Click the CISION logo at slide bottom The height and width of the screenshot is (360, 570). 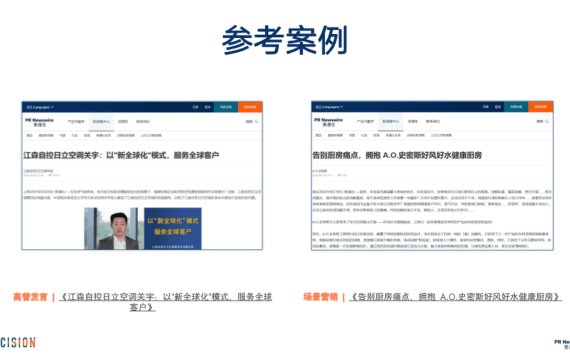click(18, 343)
